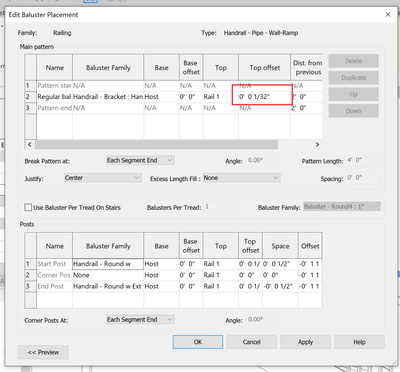Select Corner Post None family cell
400x372 pixels.
click(108, 275)
